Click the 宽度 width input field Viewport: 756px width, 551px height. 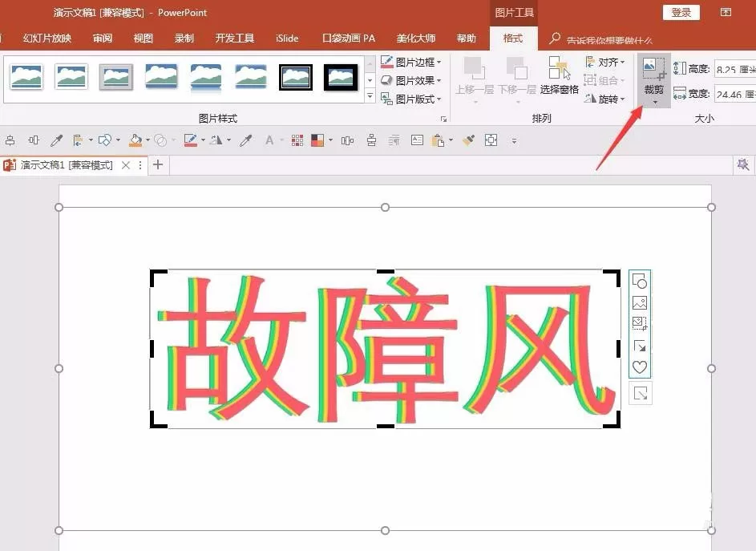click(735, 94)
